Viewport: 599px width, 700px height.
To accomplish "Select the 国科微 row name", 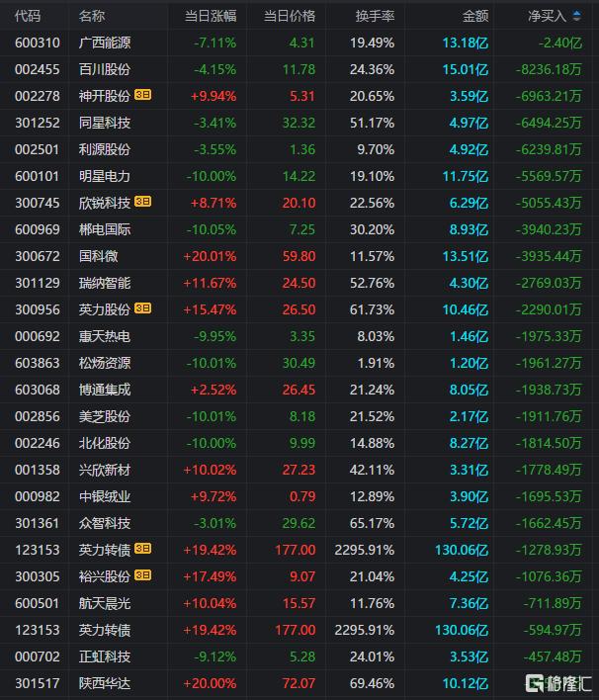I will click(x=98, y=256).
